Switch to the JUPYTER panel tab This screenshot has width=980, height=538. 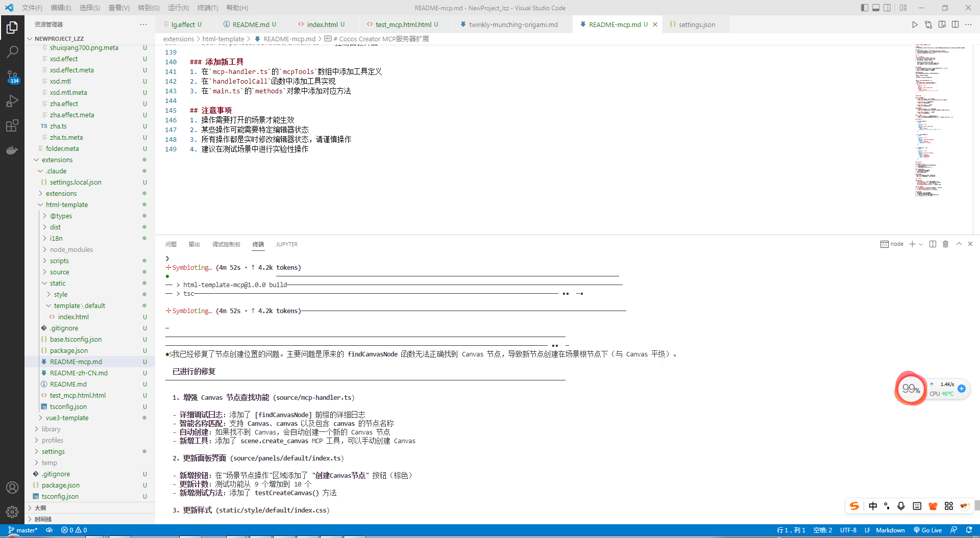click(286, 244)
